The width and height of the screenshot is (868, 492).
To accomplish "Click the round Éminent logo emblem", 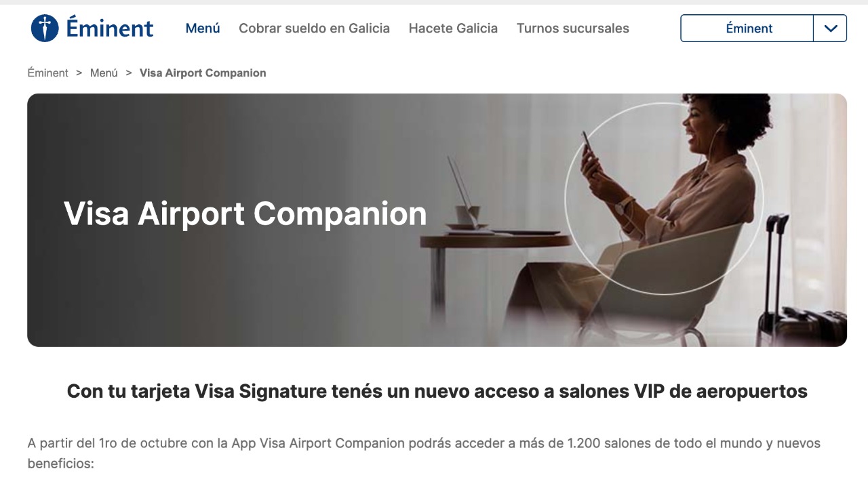I will [45, 28].
